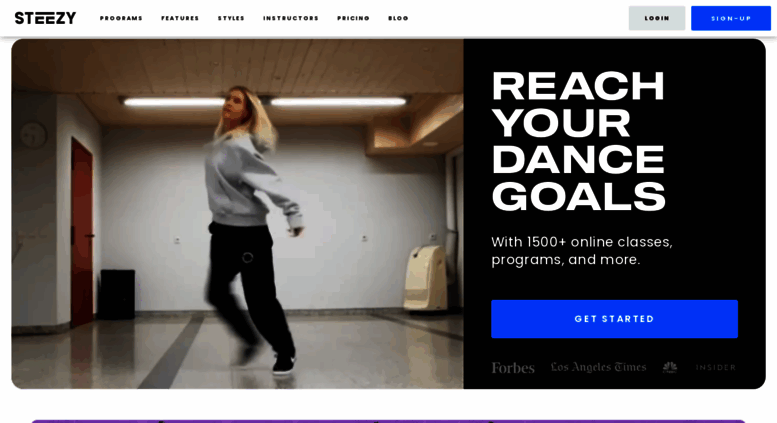
Task: Click the Reach Your Dance Goals headline
Action: point(578,141)
